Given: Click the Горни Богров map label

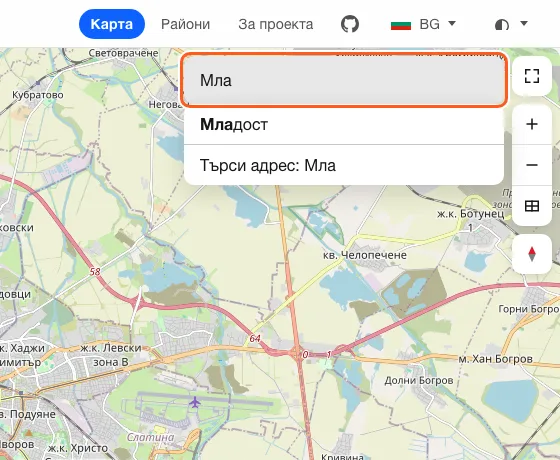Looking at the screenshot, I should click(529, 309).
